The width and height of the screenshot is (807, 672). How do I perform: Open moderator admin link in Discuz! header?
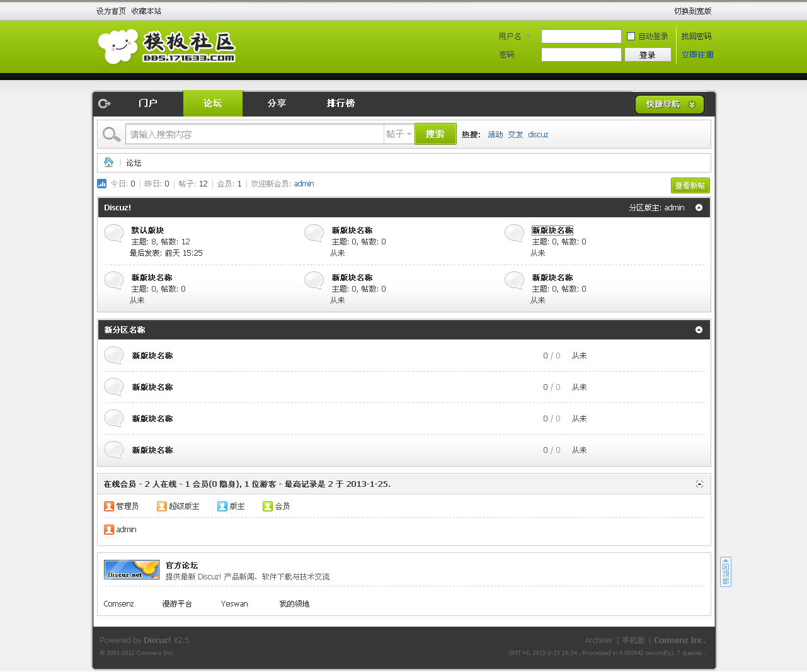tap(674, 208)
